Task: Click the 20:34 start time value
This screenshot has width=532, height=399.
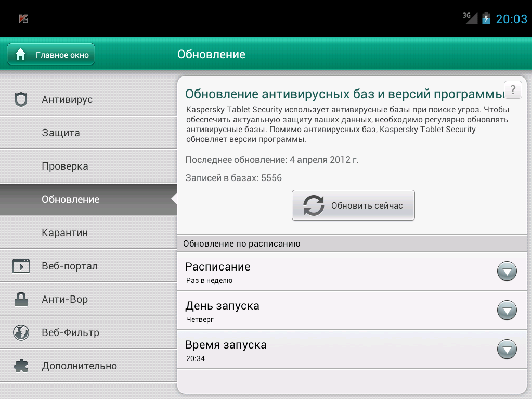Action: pyautogui.click(x=196, y=358)
